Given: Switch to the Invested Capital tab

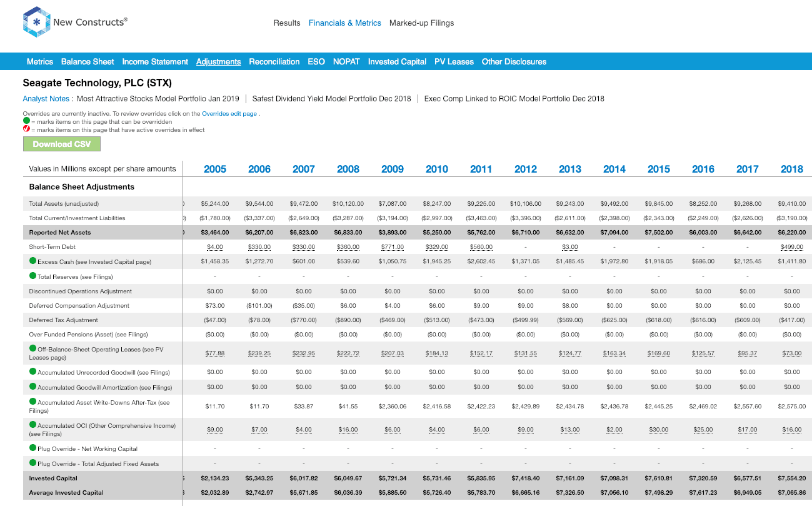Looking at the screenshot, I should tap(397, 61).
